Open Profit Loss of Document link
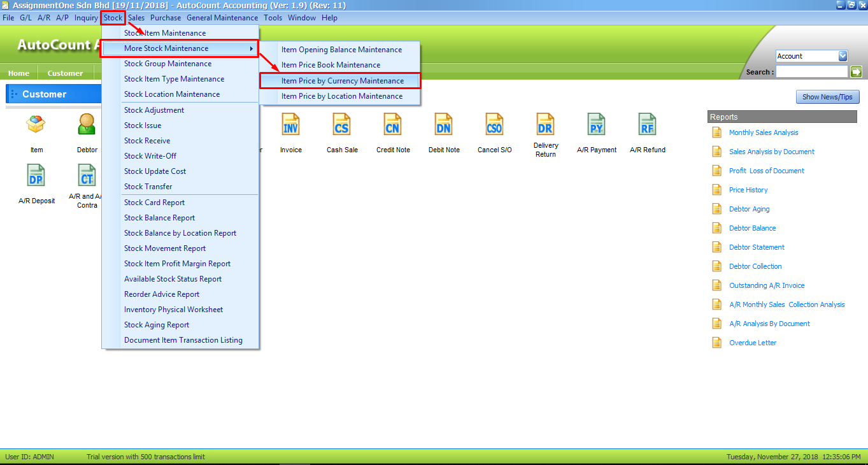 [767, 171]
